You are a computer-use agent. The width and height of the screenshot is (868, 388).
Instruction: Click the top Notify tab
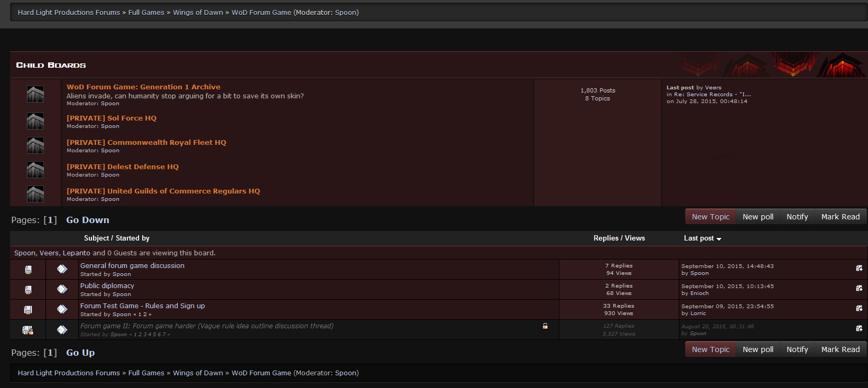pyautogui.click(x=797, y=217)
